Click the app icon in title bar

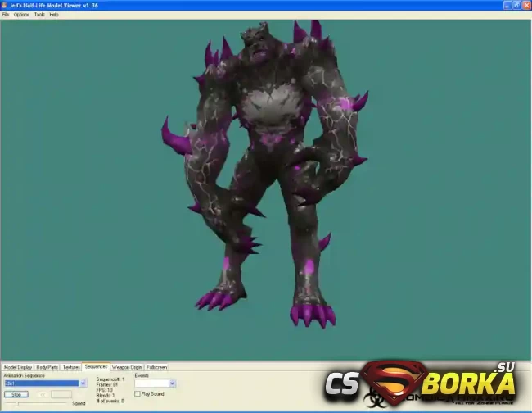click(4, 5)
